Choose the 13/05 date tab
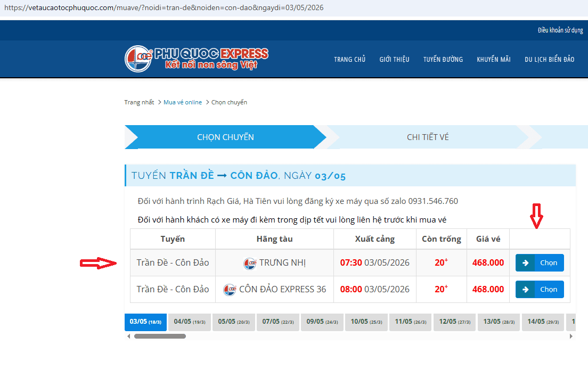588x386 pixels. (x=499, y=322)
